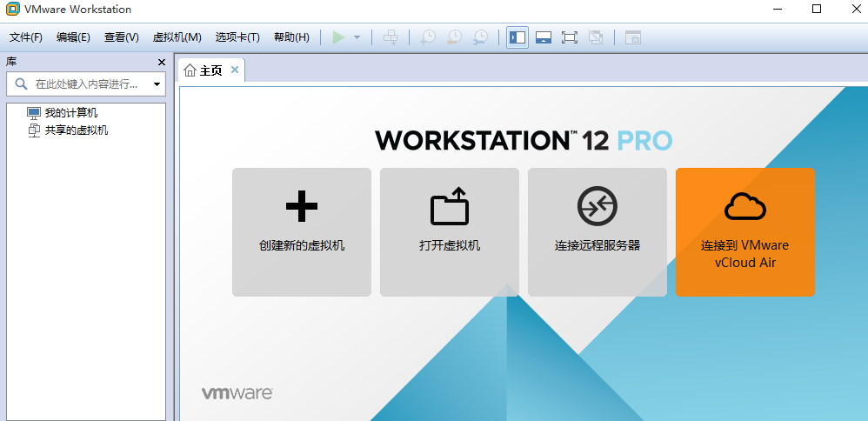The width and height of the screenshot is (868, 421).
Task: Click 打开虚拟机 tile
Action: (x=450, y=232)
